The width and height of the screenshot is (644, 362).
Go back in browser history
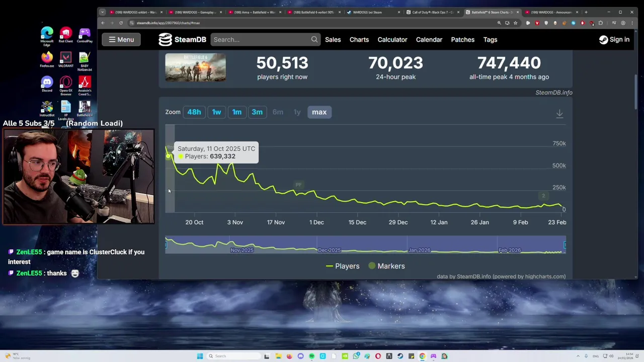[x=103, y=23]
